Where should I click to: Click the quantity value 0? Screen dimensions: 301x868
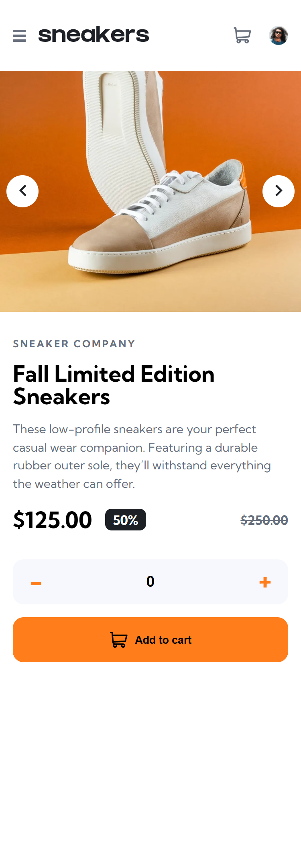pyautogui.click(x=150, y=581)
